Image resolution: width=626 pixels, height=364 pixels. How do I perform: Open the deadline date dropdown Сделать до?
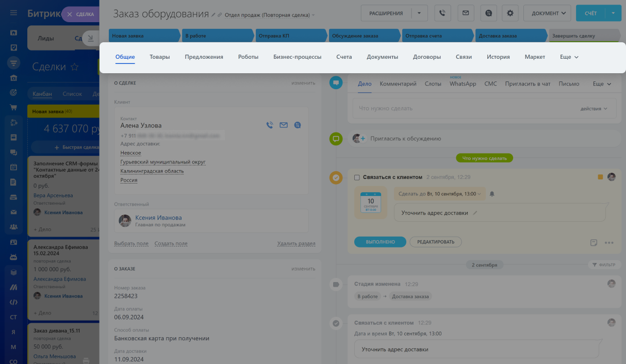point(440,194)
